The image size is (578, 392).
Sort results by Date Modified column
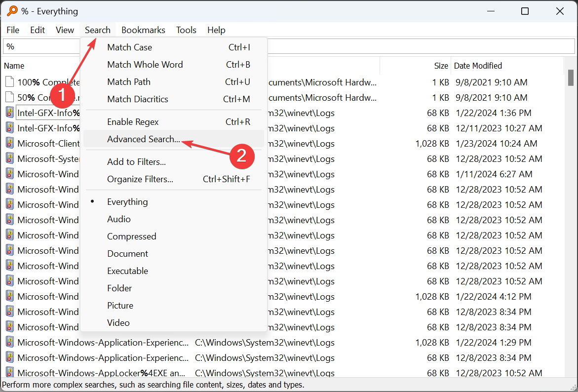(x=478, y=66)
